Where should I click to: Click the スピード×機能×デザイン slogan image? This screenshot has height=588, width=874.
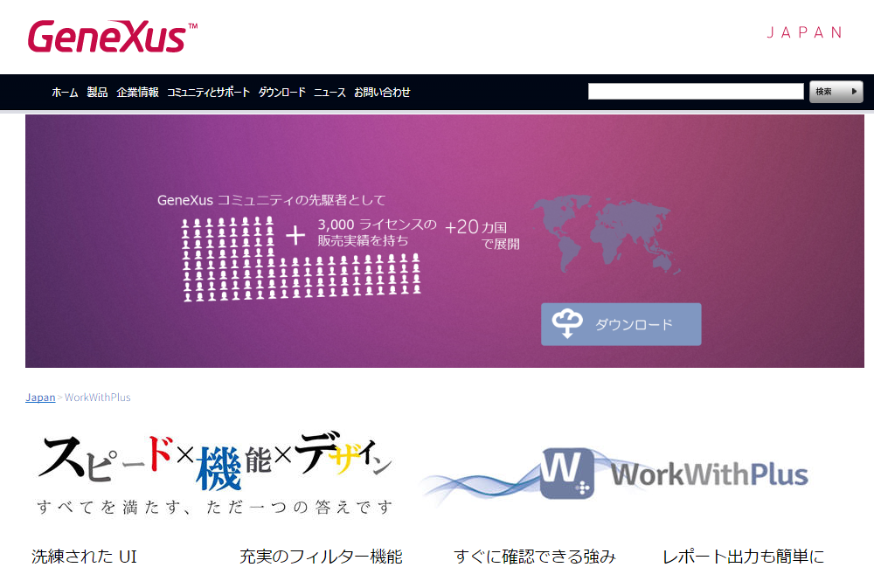pos(214,472)
